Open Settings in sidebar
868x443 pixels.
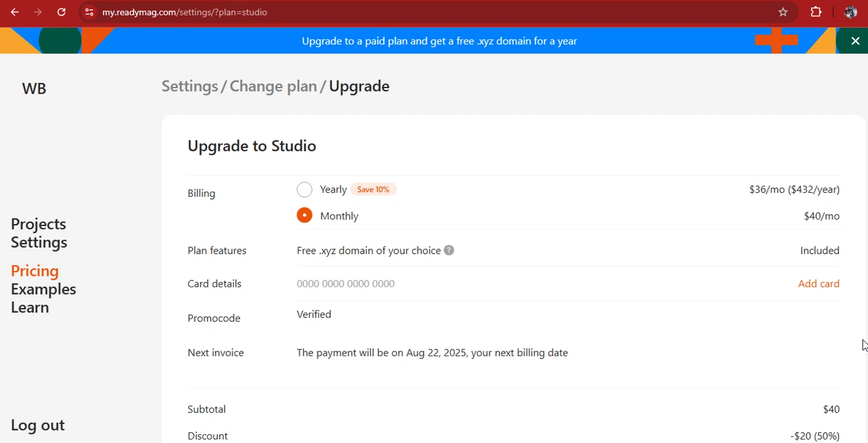(x=39, y=242)
